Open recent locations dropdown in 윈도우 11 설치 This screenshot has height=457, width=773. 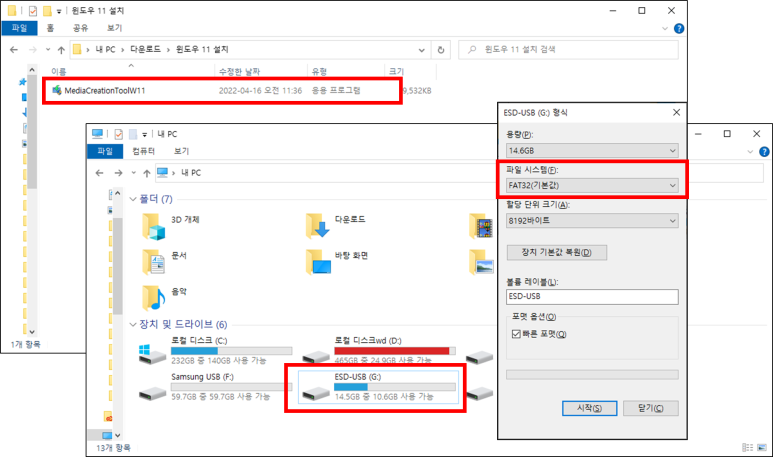[x=48, y=49]
